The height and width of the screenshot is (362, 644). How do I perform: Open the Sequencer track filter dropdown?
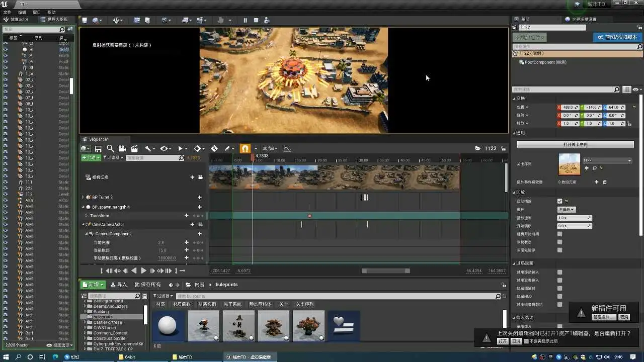pos(113,158)
